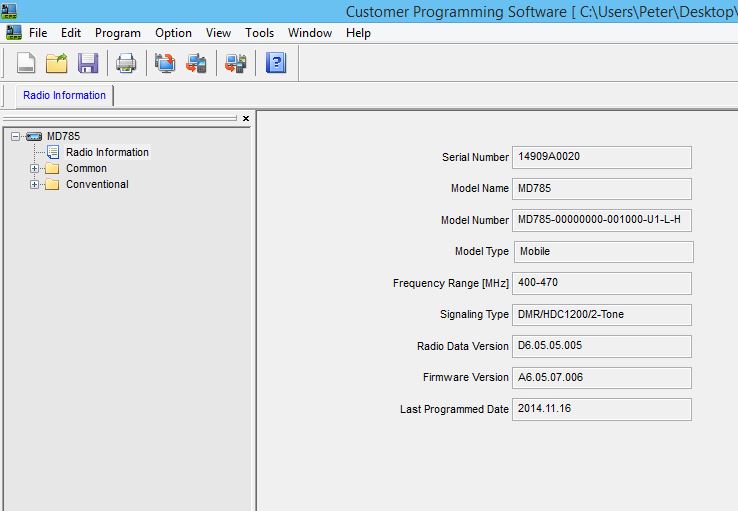Save using the floppy disk icon
Image resolution: width=738 pixels, height=511 pixels.
pos(88,63)
